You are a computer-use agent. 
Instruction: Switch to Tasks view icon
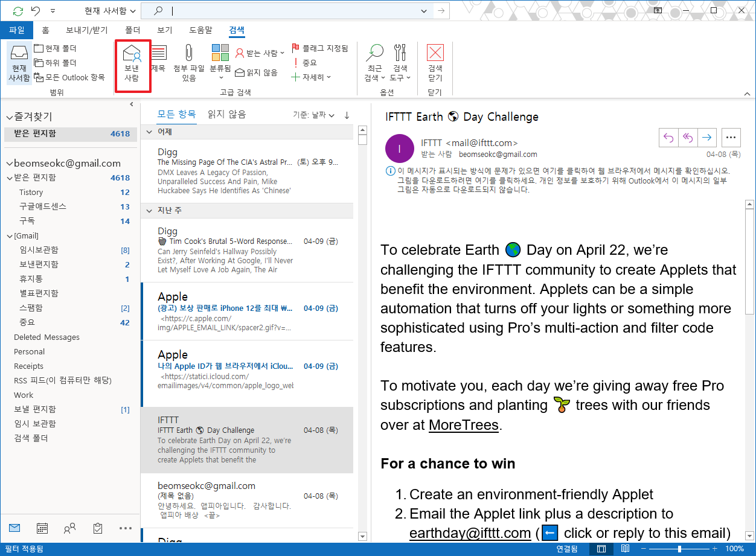point(98,528)
